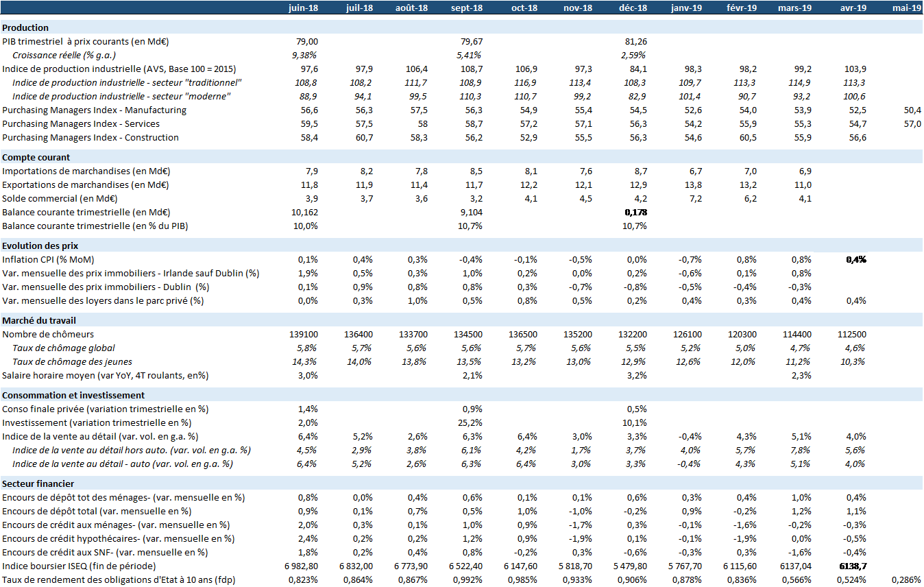Click the 10,162 balance courante cell
This screenshot has width=924, height=587.
click(x=304, y=213)
